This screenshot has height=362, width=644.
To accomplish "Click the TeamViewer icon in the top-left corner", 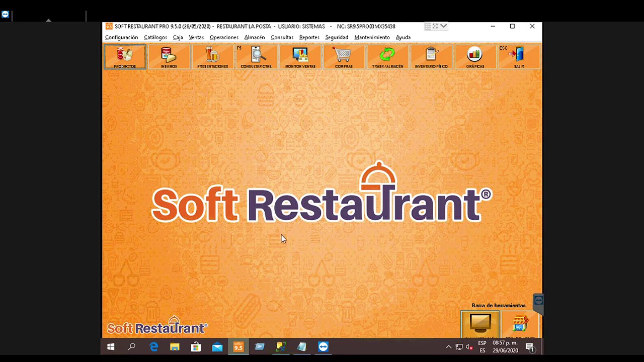I will click(5, 15).
